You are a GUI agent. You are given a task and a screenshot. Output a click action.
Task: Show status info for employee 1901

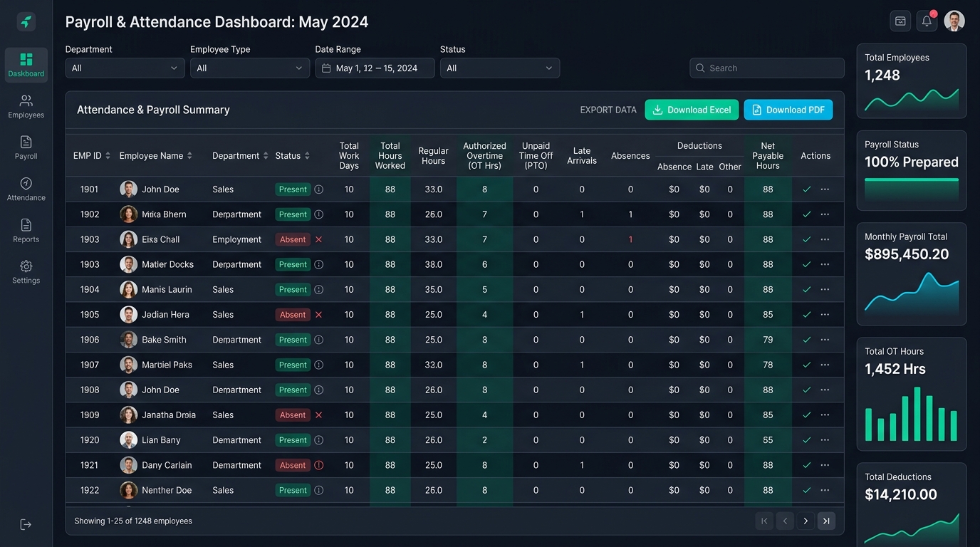[x=319, y=189]
